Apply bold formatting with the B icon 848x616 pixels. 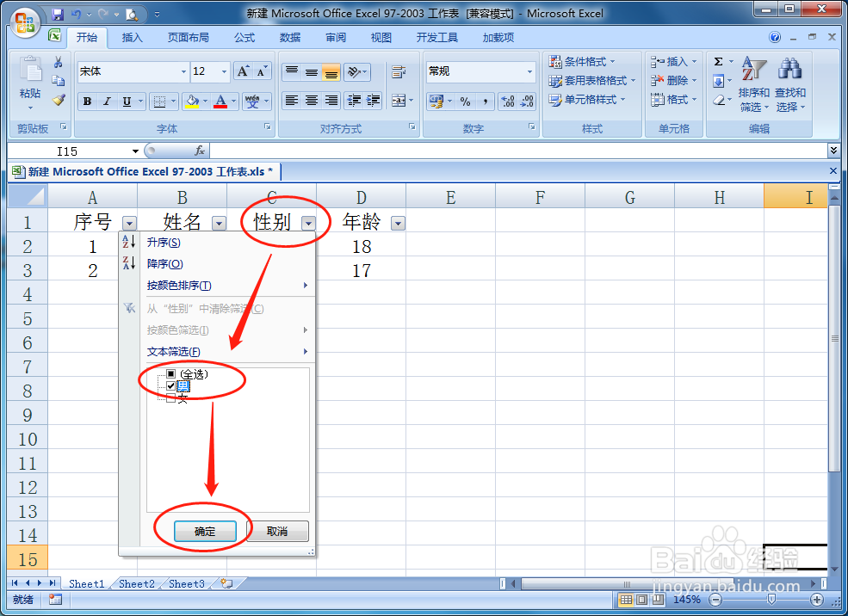click(86, 102)
